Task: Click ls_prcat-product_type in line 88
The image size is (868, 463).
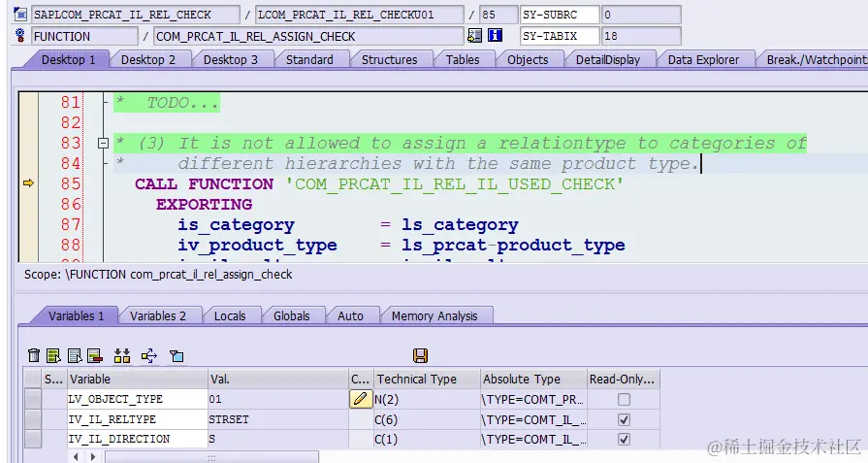Action: tap(513, 245)
